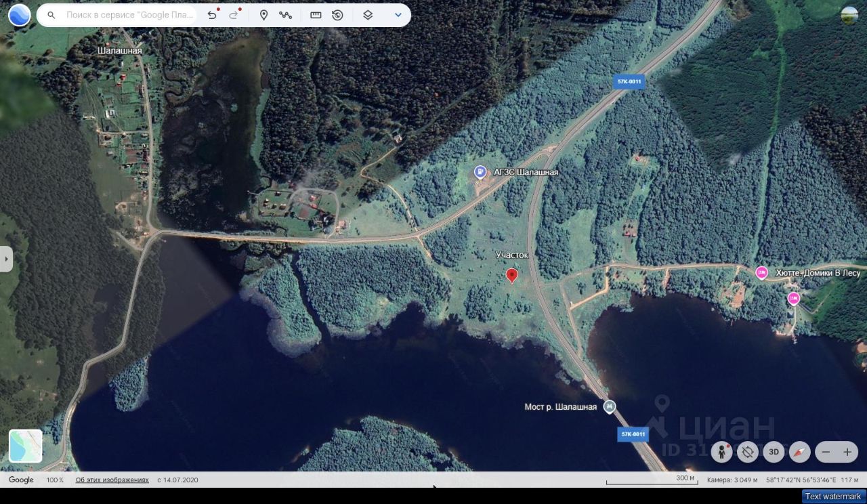
Task: Click the АГЗС Шалашная label text
Action: 526,172
